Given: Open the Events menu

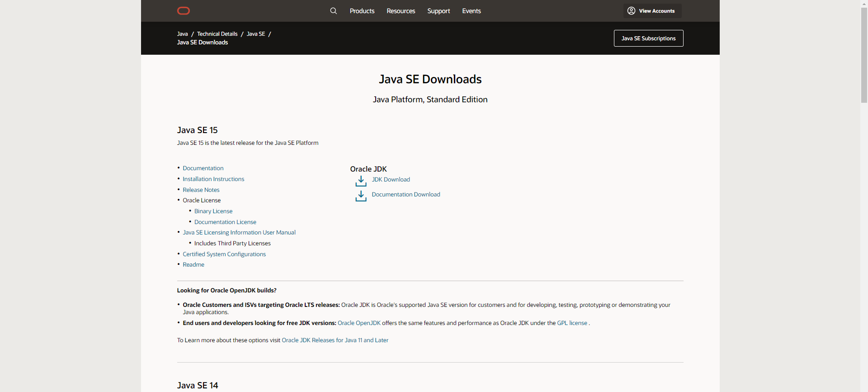Looking at the screenshot, I should coord(472,11).
